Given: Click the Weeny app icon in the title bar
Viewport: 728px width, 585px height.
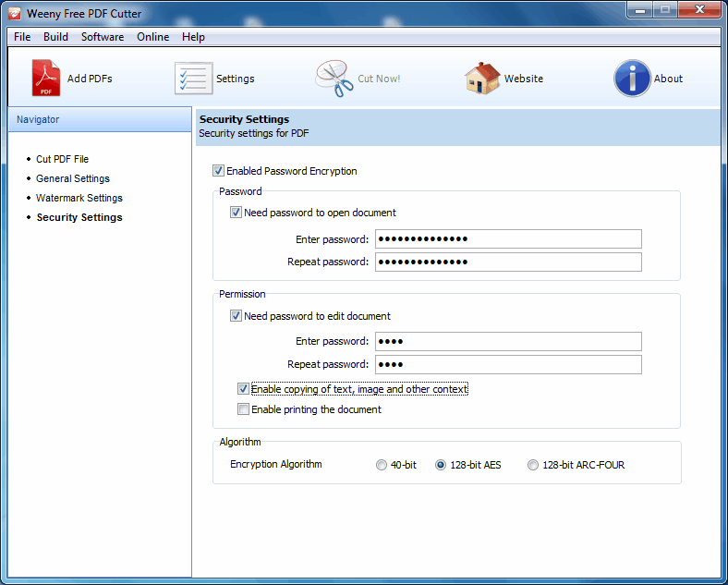Looking at the screenshot, I should click(x=15, y=13).
